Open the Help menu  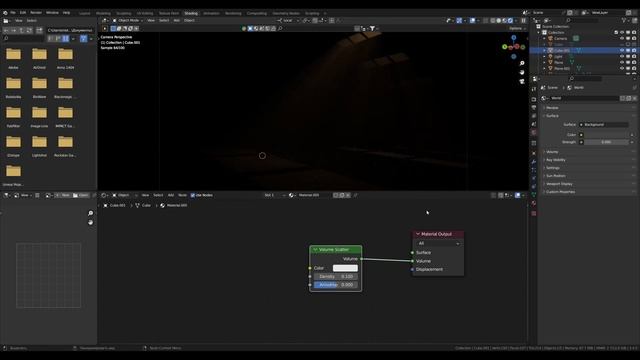point(66,13)
